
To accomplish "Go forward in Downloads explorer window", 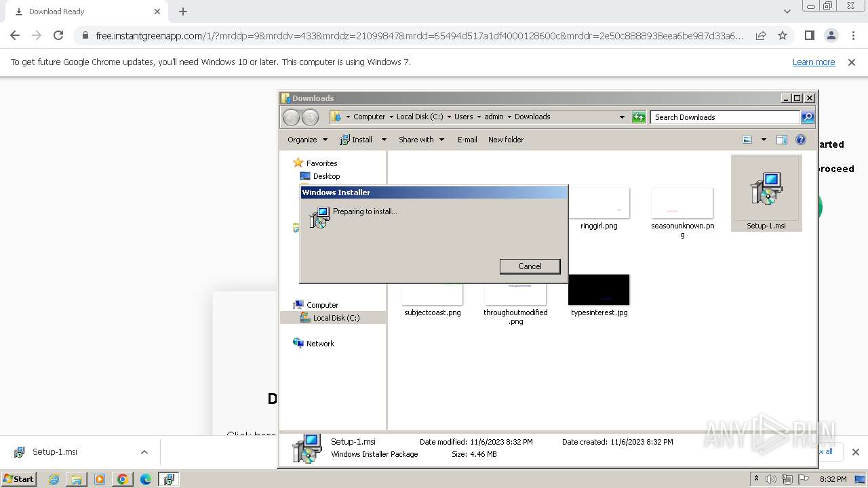I will pyautogui.click(x=310, y=117).
